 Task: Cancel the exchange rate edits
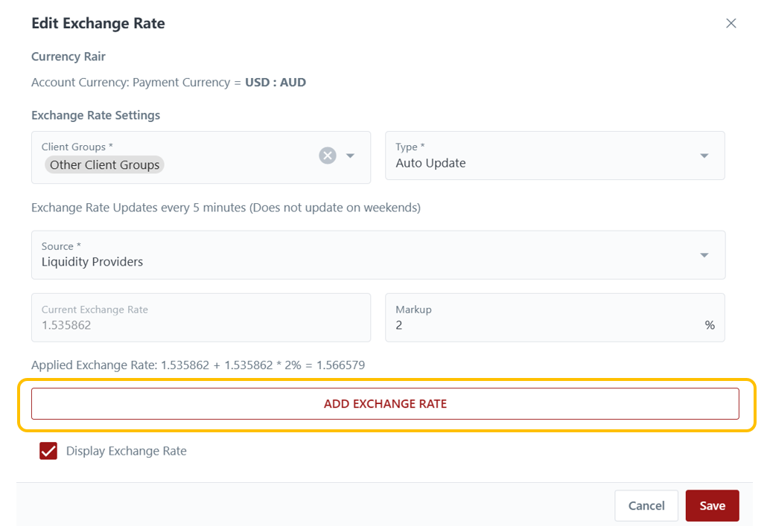pyautogui.click(x=646, y=506)
